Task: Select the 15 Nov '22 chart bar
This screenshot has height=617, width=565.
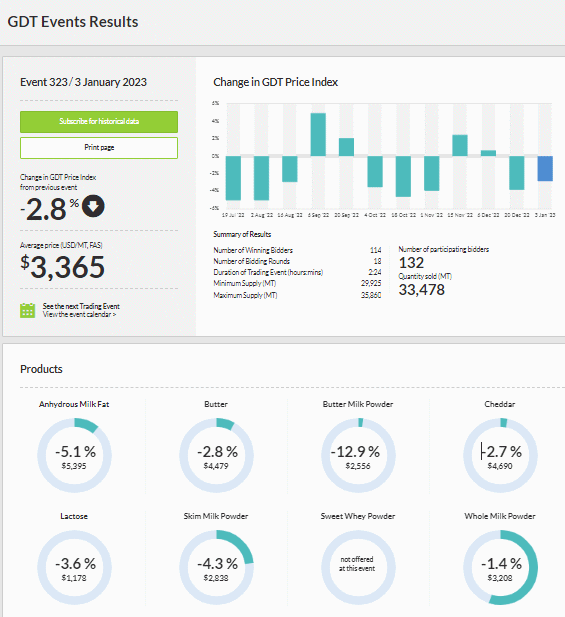Action: [x=460, y=146]
